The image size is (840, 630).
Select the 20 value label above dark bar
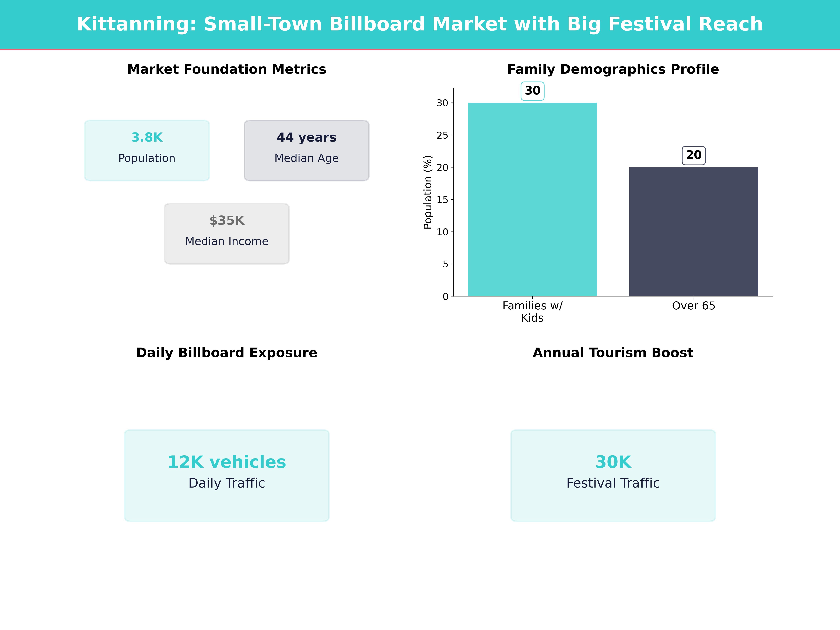[693, 155]
